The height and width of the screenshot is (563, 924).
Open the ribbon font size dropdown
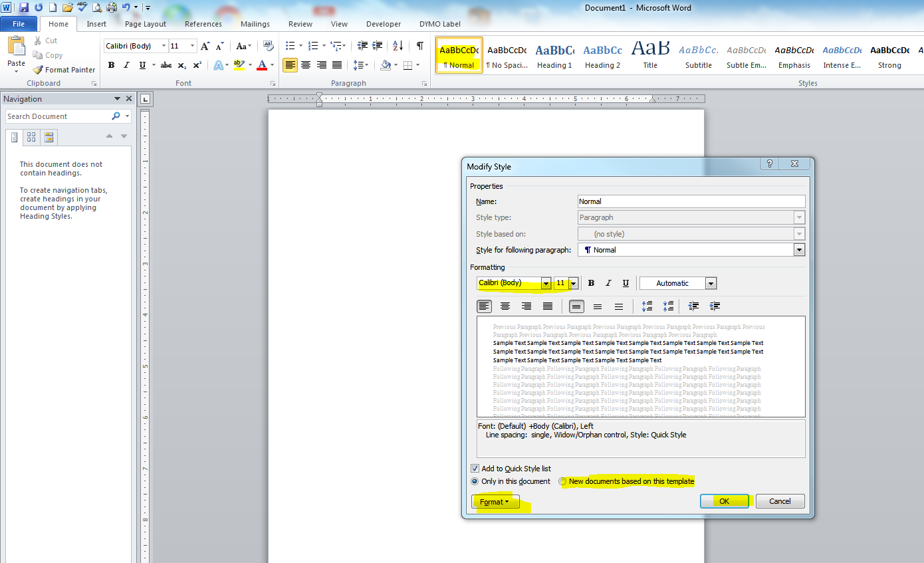click(x=193, y=46)
